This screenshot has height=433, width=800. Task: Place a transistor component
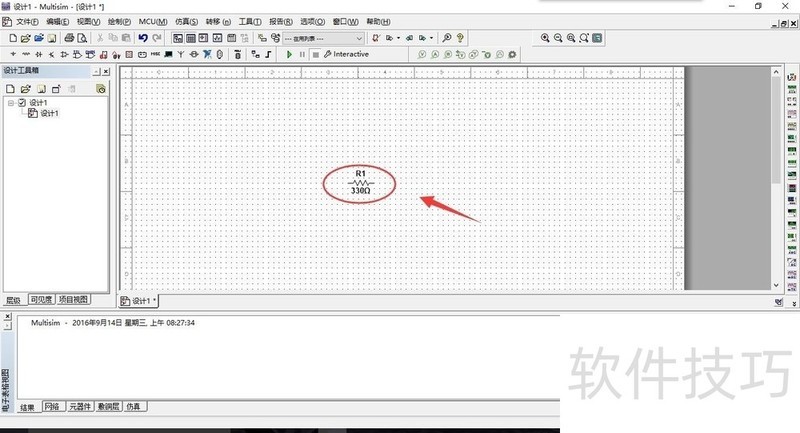point(52,54)
